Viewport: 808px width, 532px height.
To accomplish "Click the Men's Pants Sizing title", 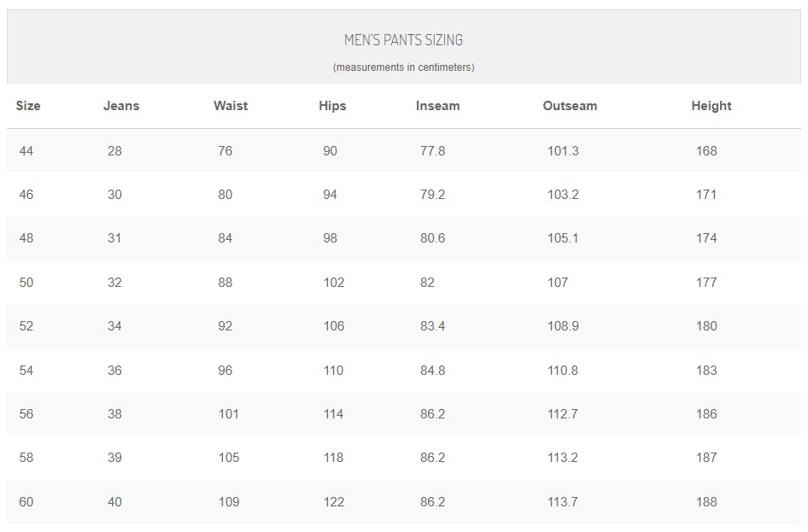I will tap(403, 40).
